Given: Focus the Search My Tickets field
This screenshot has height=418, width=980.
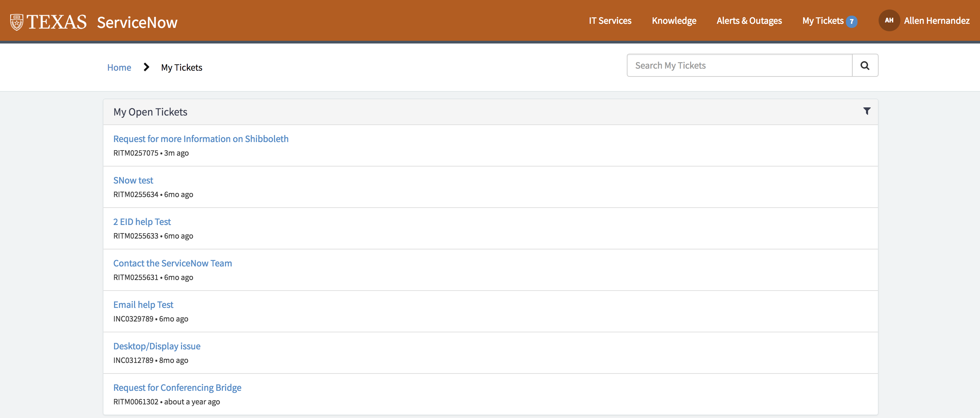Looking at the screenshot, I should click(x=739, y=65).
